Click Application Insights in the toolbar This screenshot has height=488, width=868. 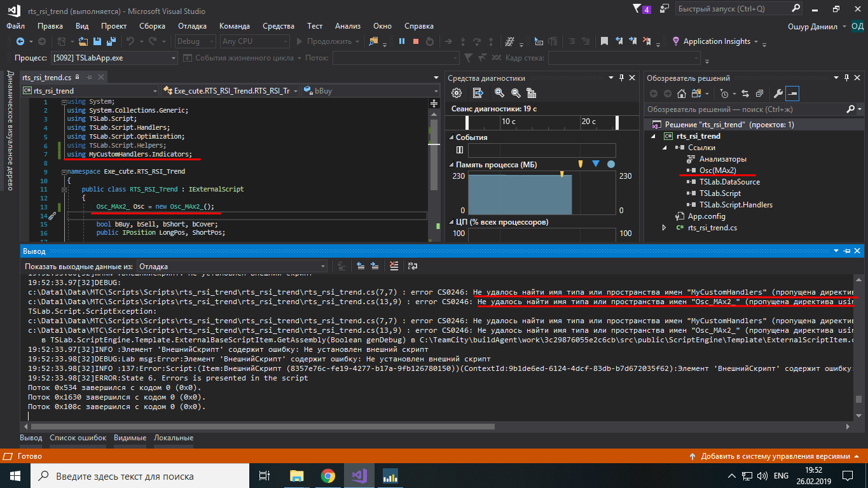pyautogui.click(x=716, y=41)
